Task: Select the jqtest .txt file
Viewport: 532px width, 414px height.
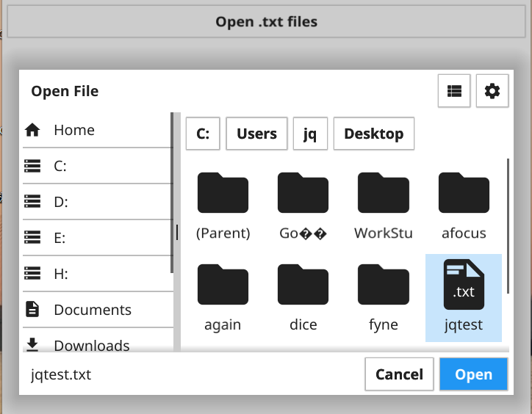Action: (x=463, y=297)
